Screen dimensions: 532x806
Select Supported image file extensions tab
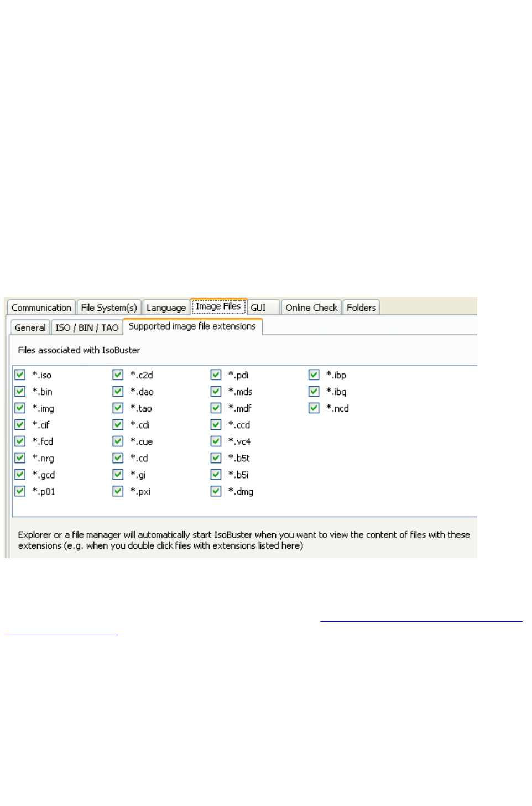click(192, 326)
